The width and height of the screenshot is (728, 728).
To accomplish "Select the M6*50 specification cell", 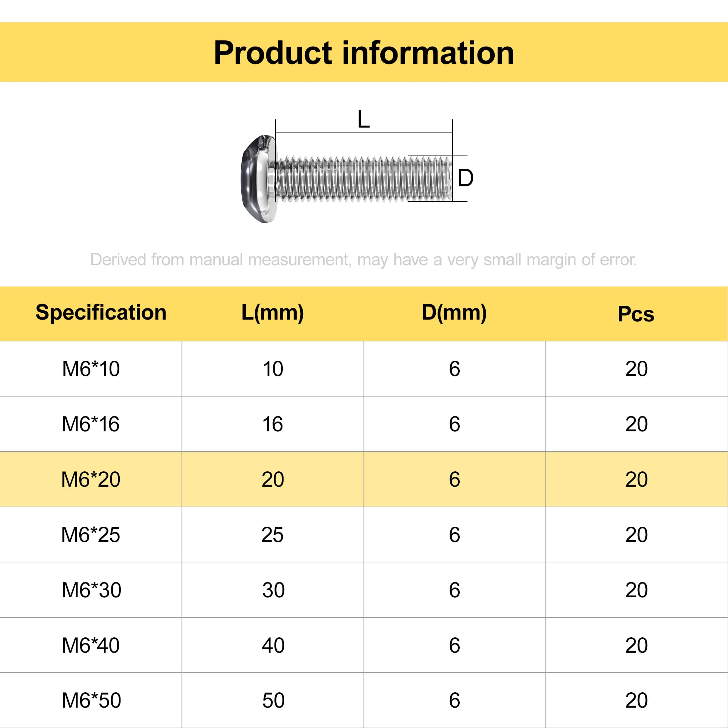I will [x=91, y=700].
